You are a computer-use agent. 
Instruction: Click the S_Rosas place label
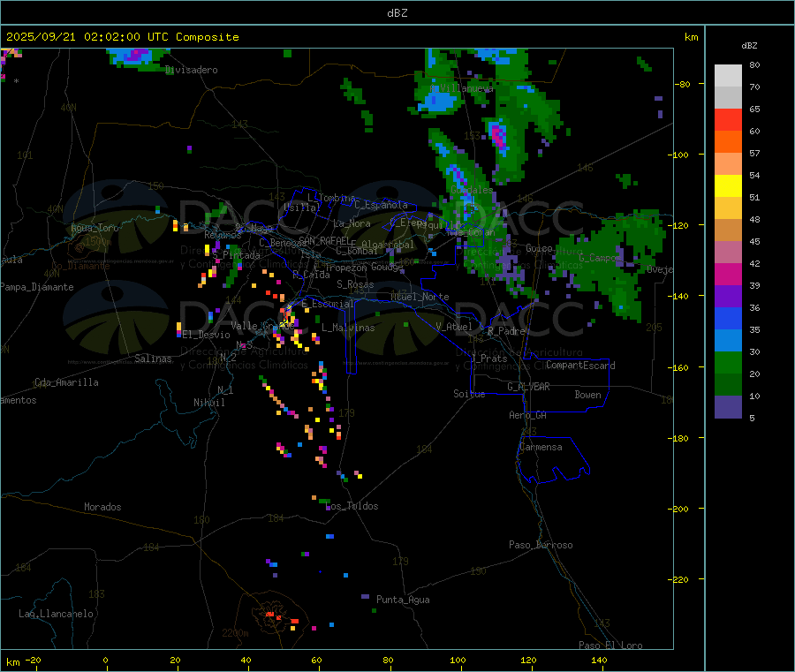pos(355,284)
